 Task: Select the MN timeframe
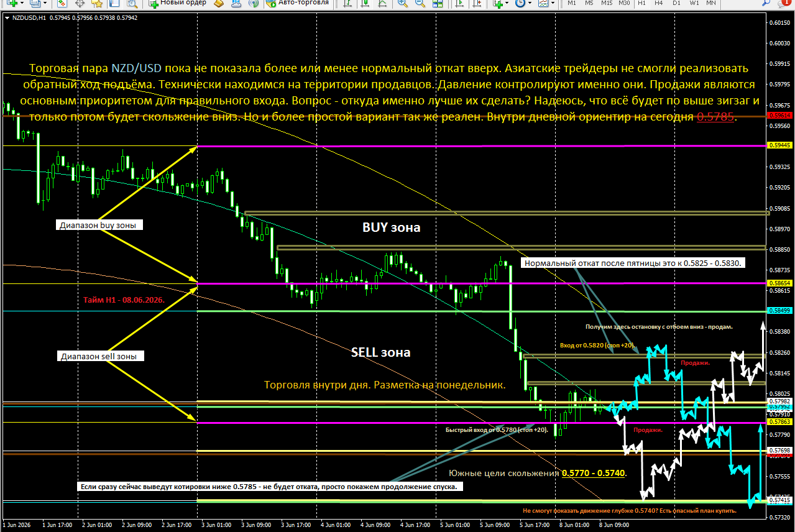pyautogui.click(x=711, y=3)
